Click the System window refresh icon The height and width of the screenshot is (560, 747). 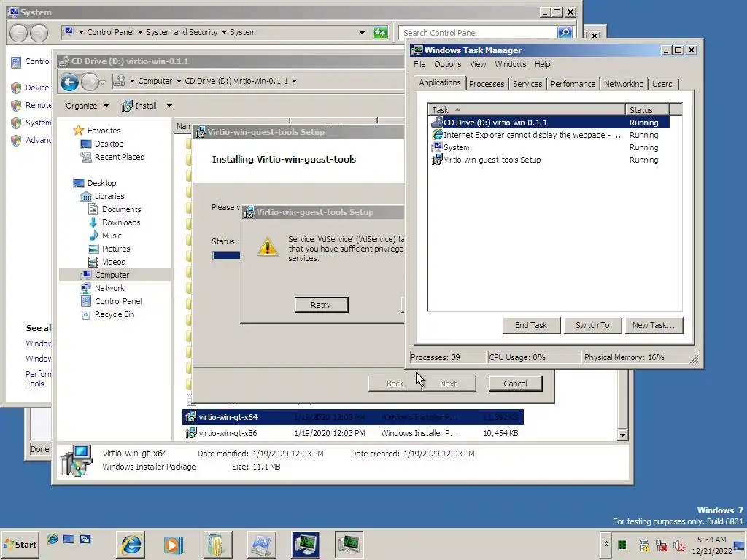pyautogui.click(x=380, y=32)
